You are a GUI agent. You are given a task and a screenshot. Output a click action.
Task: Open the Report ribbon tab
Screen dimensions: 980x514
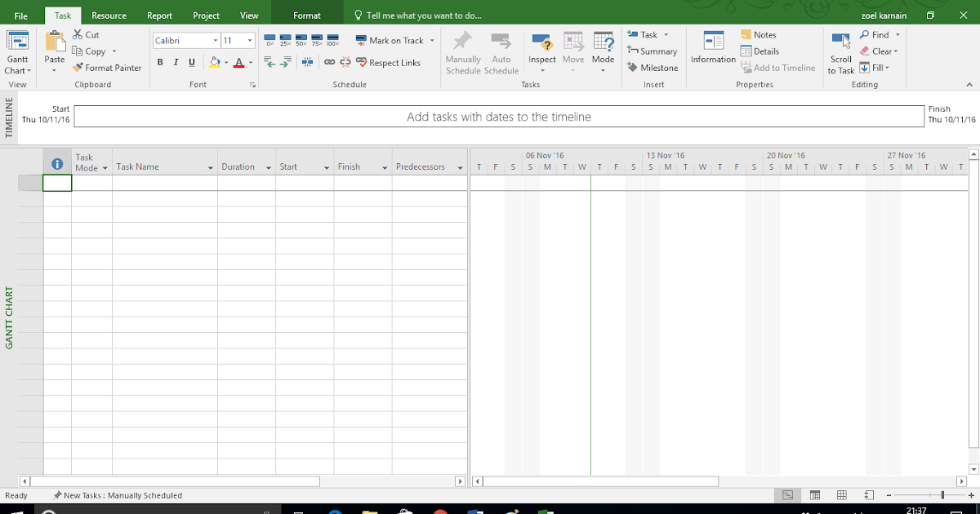[159, 14]
